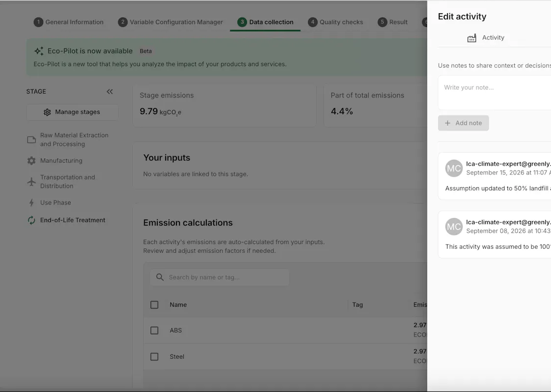Select the Data collection tab

[x=265, y=22]
